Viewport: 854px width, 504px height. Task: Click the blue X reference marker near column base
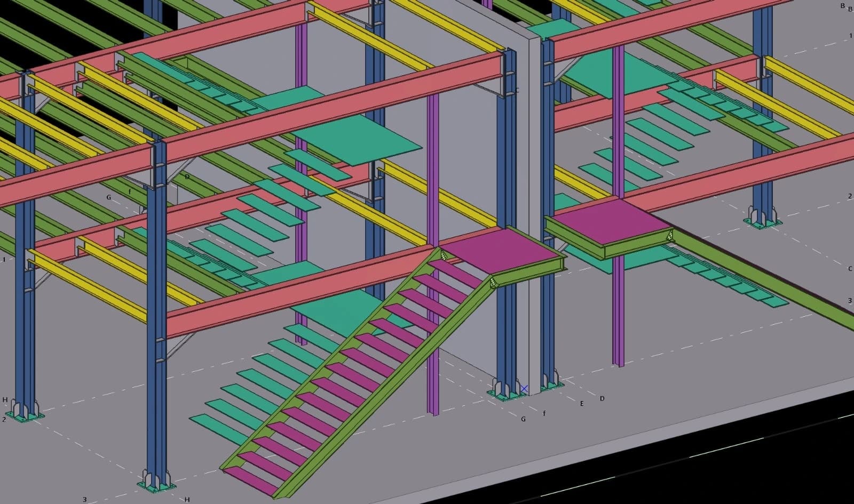point(524,388)
